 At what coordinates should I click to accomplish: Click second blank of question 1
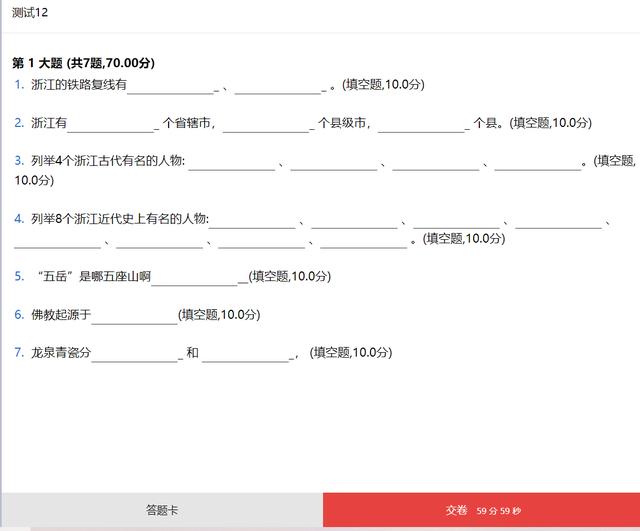(x=278, y=86)
